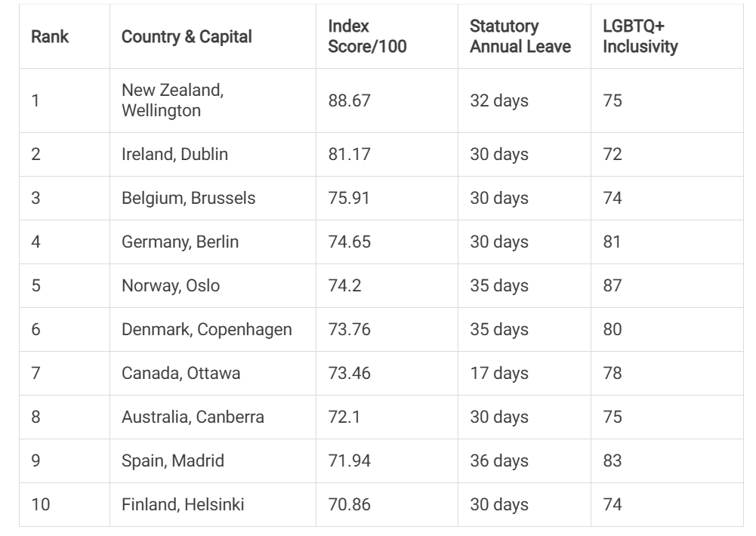
Task: Click the inclusivity score 87 cell
Action: (612, 286)
